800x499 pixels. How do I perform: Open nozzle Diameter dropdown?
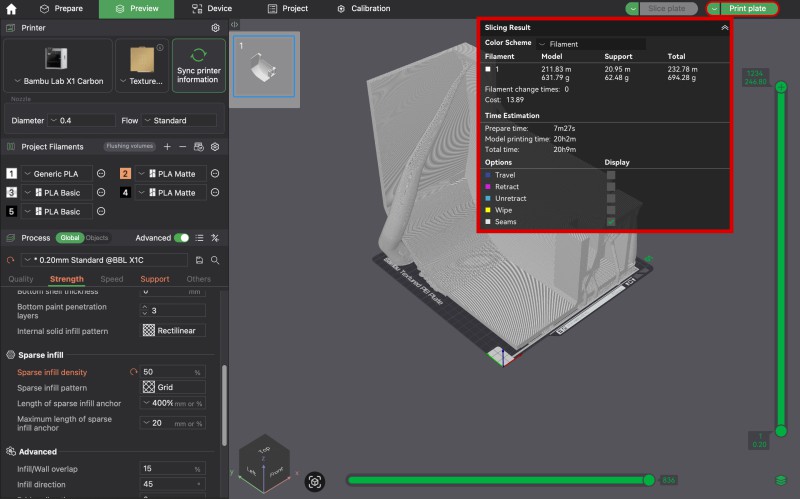[x=82, y=120]
